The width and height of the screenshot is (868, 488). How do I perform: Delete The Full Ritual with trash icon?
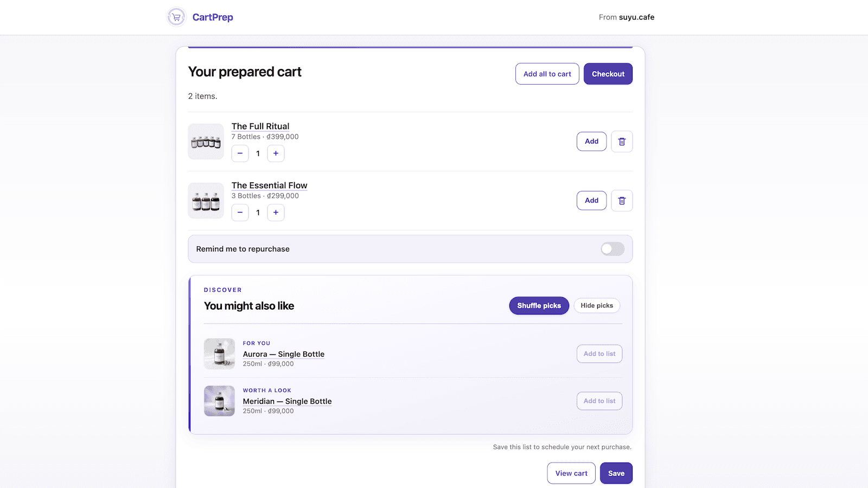tap(622, 142)
